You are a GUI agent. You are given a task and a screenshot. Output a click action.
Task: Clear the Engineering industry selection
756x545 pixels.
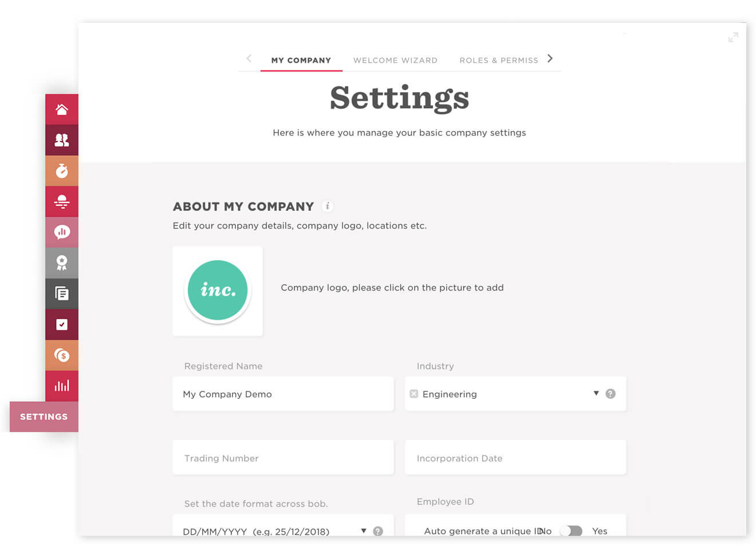(414, 394)
